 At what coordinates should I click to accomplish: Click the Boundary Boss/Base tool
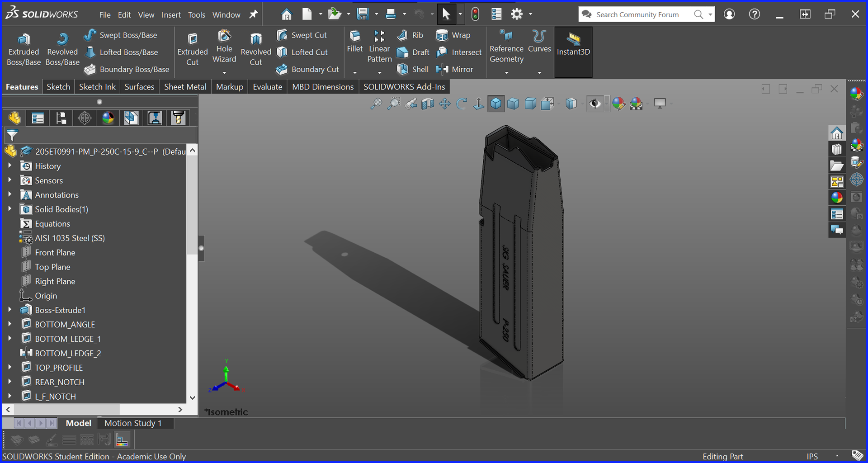pos(127,69)
